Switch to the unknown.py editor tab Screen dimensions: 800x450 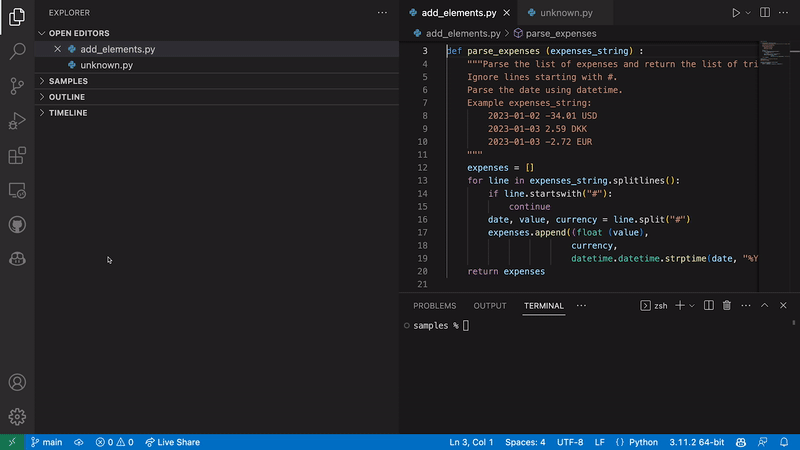tap(565, 13)
